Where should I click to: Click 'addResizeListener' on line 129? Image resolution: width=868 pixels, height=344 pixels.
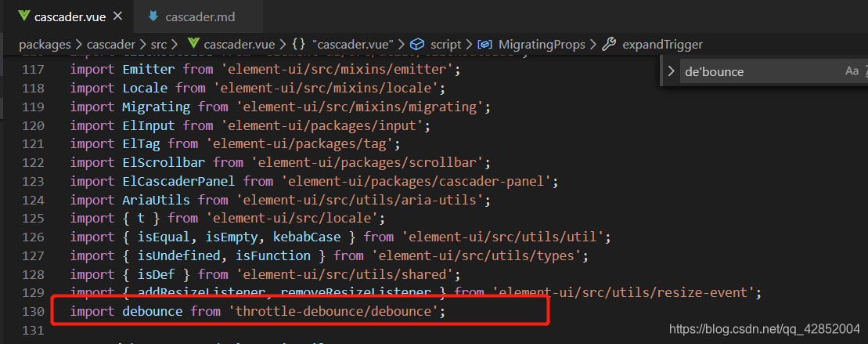(201, 291)
